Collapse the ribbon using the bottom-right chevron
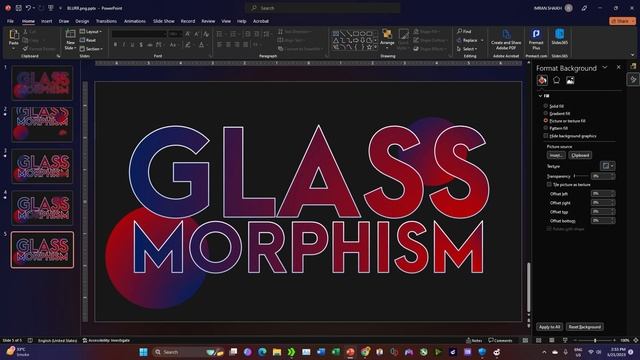Viewport: 640px width, 360px height. click(633, 55)
